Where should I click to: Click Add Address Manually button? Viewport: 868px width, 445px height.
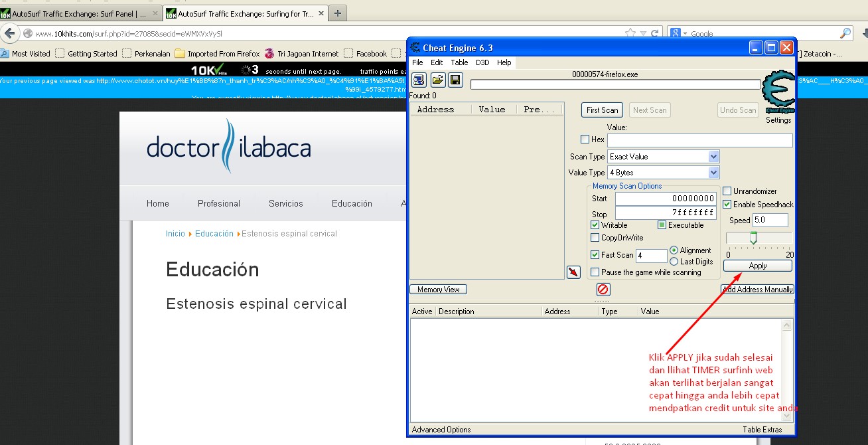[758, 290]
